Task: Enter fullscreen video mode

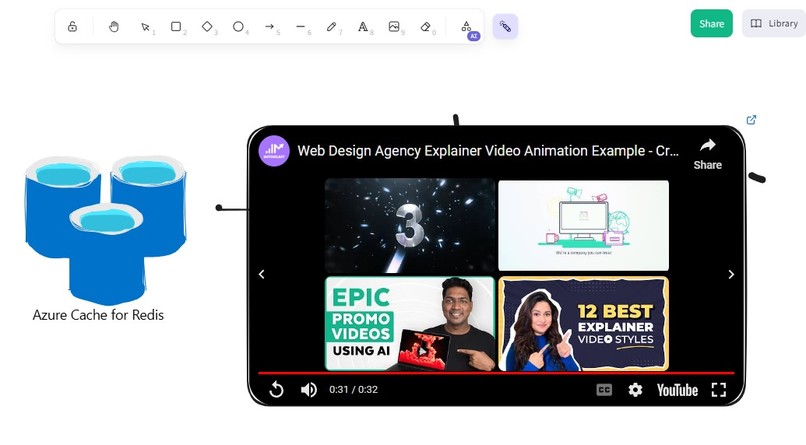Action: coord(719,390)
